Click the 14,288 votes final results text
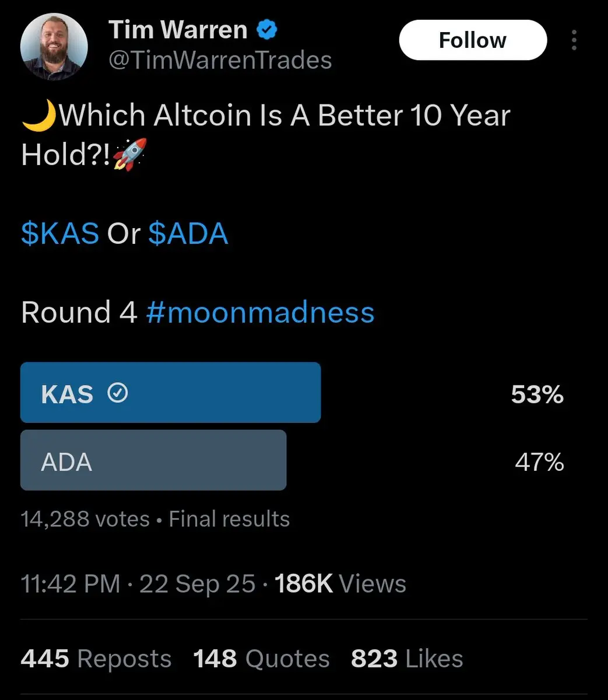The image size is (608, 700). click(155, 519)
